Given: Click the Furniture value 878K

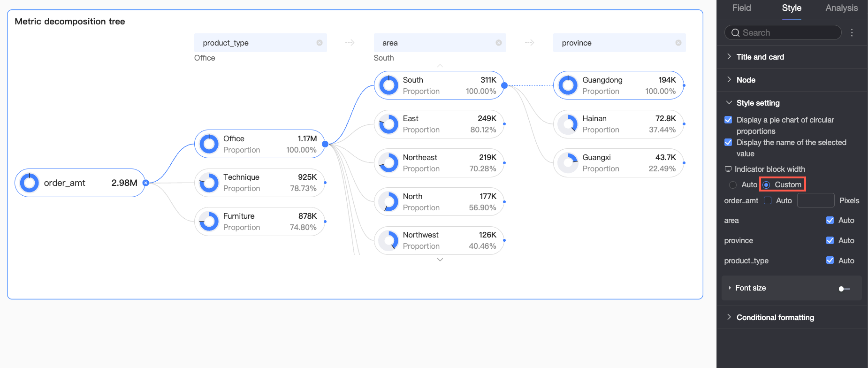Looking at the screenshot, I should coord(308,216).
